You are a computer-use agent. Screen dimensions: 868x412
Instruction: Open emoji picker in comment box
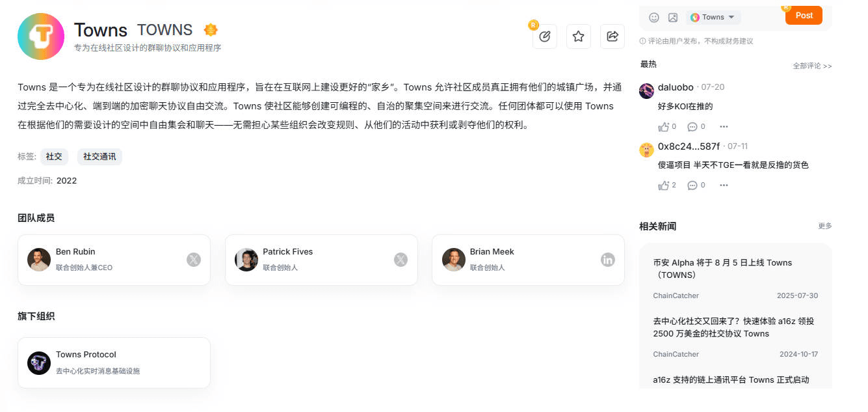click(x=654, y=18)
